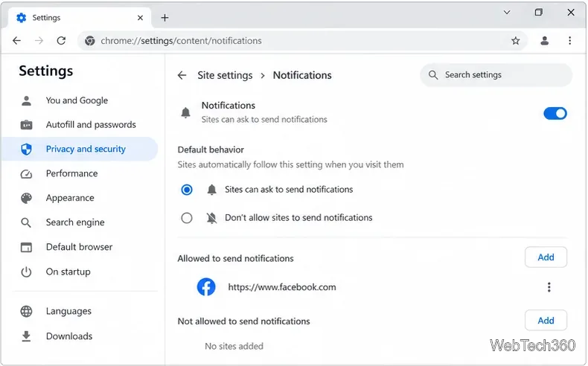The height and width of the screenshot is (366, 588).
Task: Click the crossed-out bell icon
Action: 212,218
